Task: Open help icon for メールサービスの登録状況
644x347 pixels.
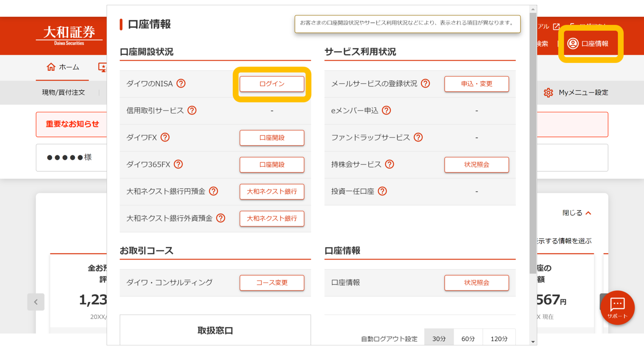Action: [425, 84]
